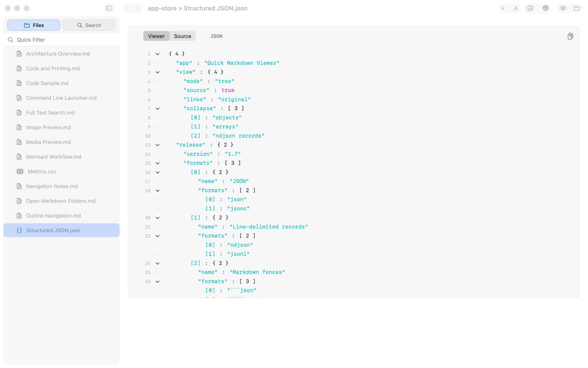Click the "ndjson records" value
The height and width of the screenshot is (368, 588).
click(238, 136)
